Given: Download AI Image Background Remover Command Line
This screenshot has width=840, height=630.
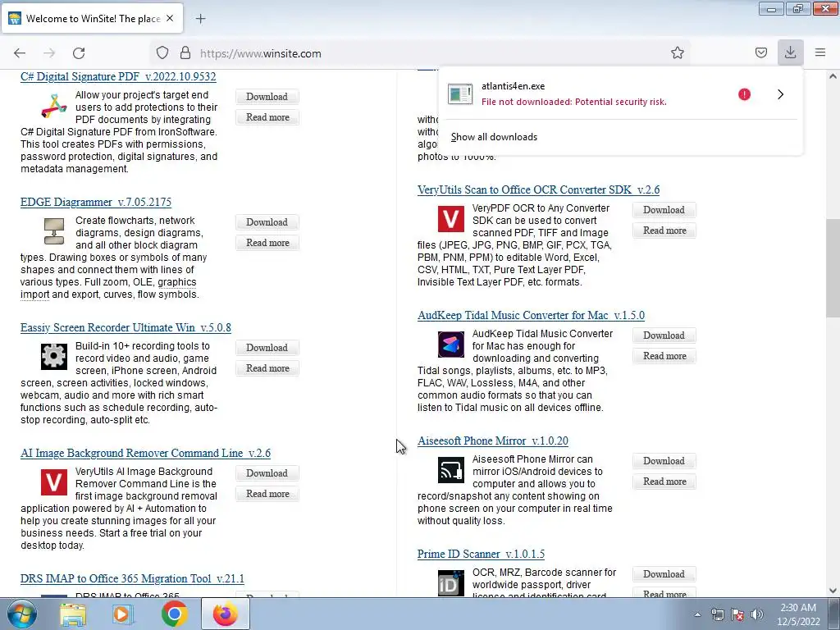Looking at the screenshot, I should pyautogui.click(x=267, y=473).
